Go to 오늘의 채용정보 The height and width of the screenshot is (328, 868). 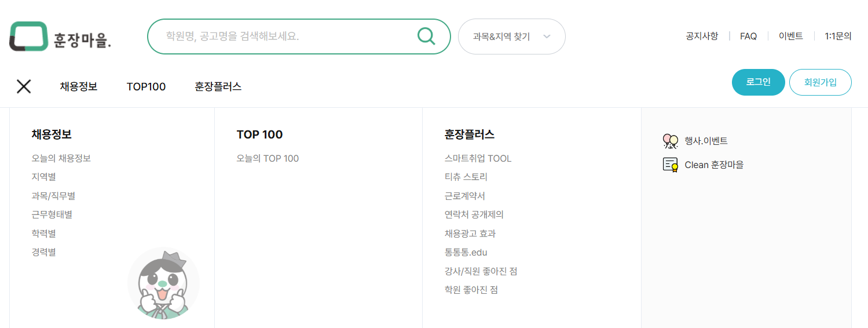[x=61, y=158]
